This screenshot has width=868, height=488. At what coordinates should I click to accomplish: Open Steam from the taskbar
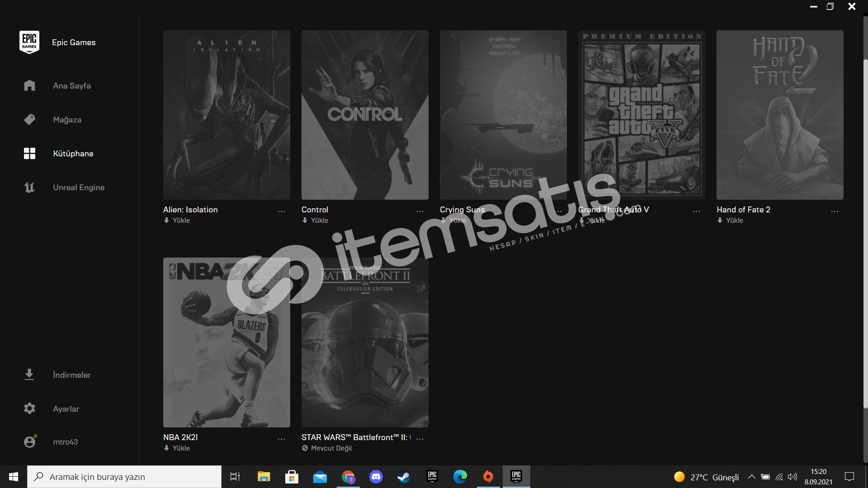click(404, 477)
